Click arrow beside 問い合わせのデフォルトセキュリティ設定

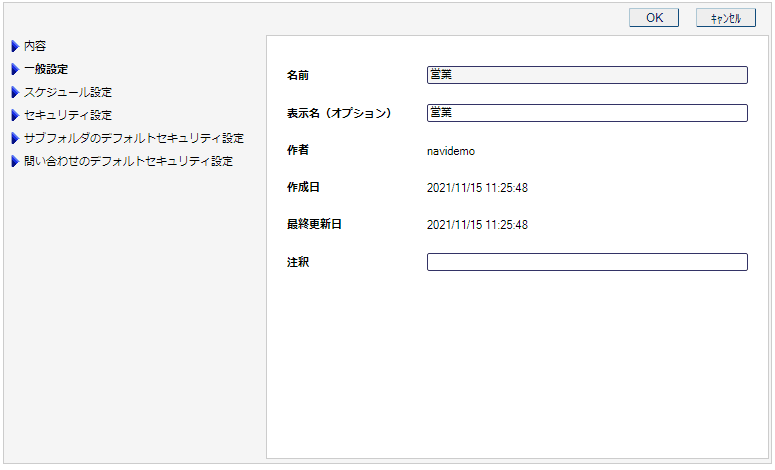point(15,161)
